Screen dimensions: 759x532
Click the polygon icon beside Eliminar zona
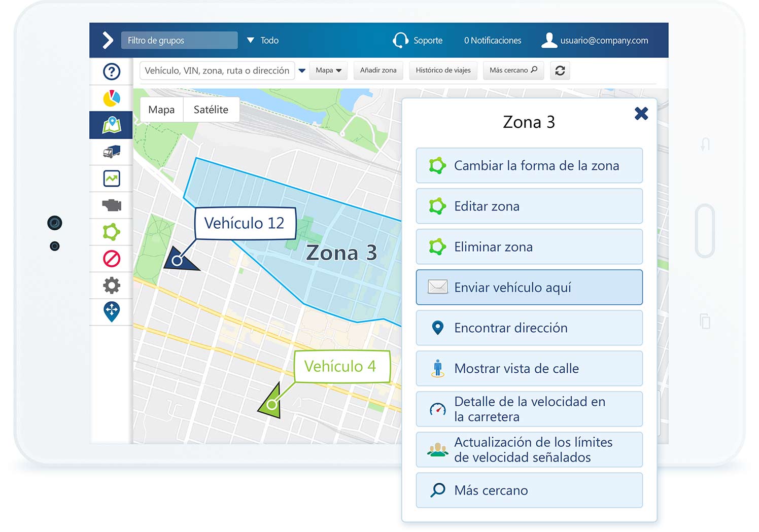click(437, 246)
